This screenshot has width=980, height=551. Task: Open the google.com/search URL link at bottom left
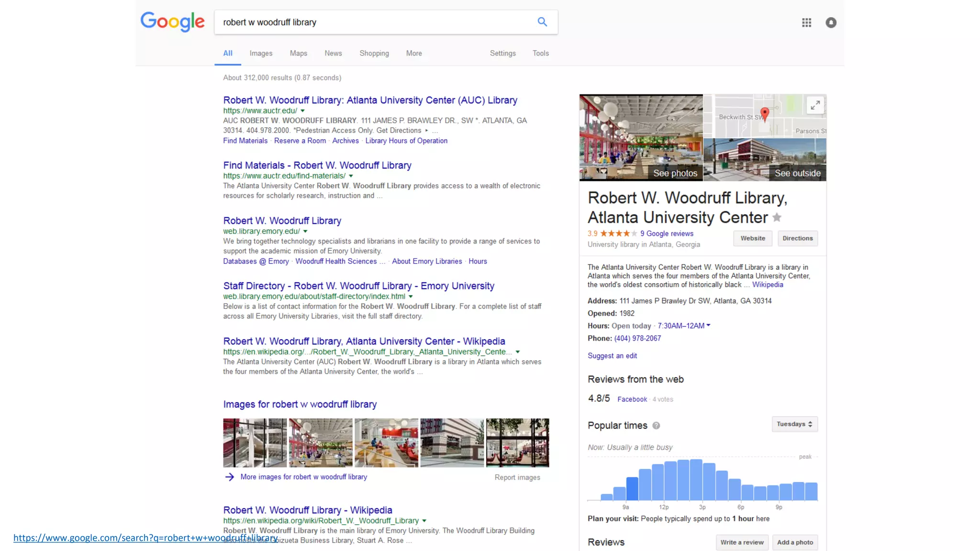[145, 538]
